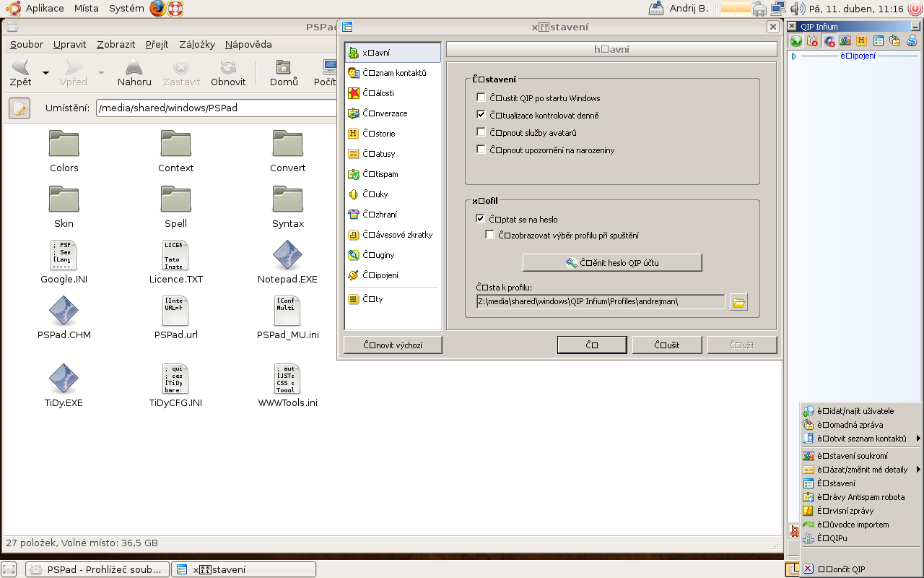Click the mass message cards icon in QIP toolbar
The width and height of the screenshot is (924, 578).
(x=895, y=41)
